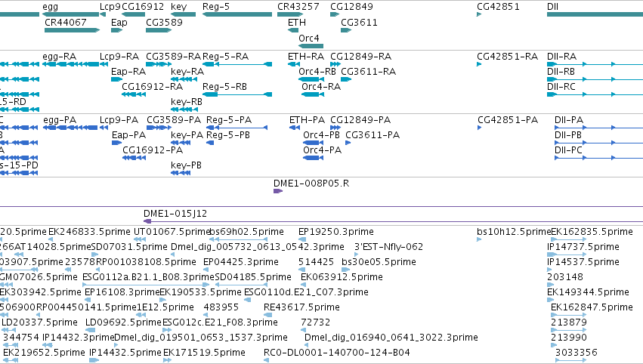The width and height of the screenshot is (643, 364).
Task: Click the Eap-RA transcript label
Action: (128, 72)
